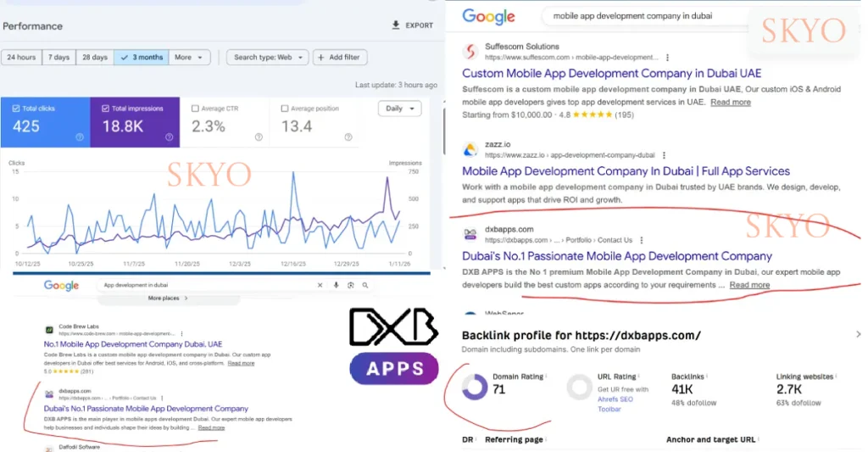
Task: Open the Daily granularity dropdown
Action: [400, 109]
